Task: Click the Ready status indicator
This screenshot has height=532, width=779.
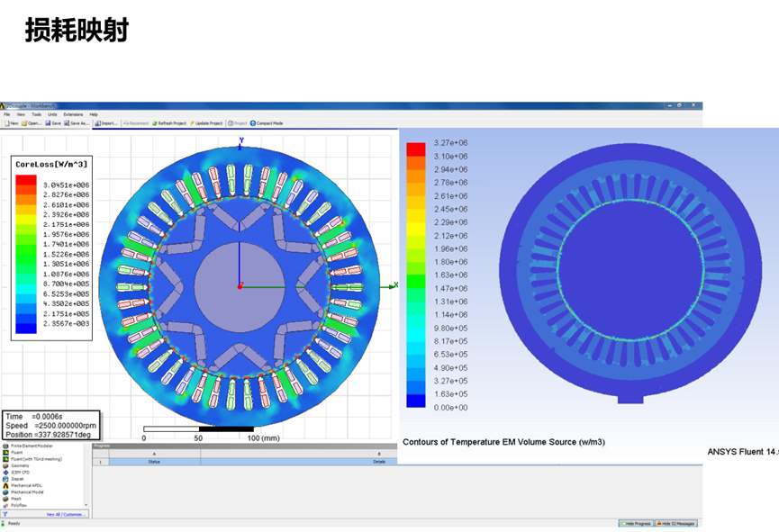Action: [x=14, y=524]
